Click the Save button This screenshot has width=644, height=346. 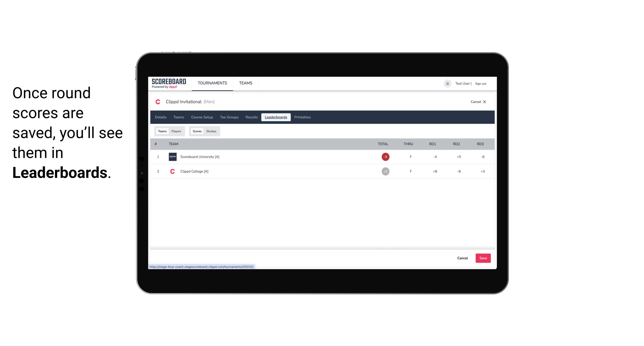click(x=482, y=258)
